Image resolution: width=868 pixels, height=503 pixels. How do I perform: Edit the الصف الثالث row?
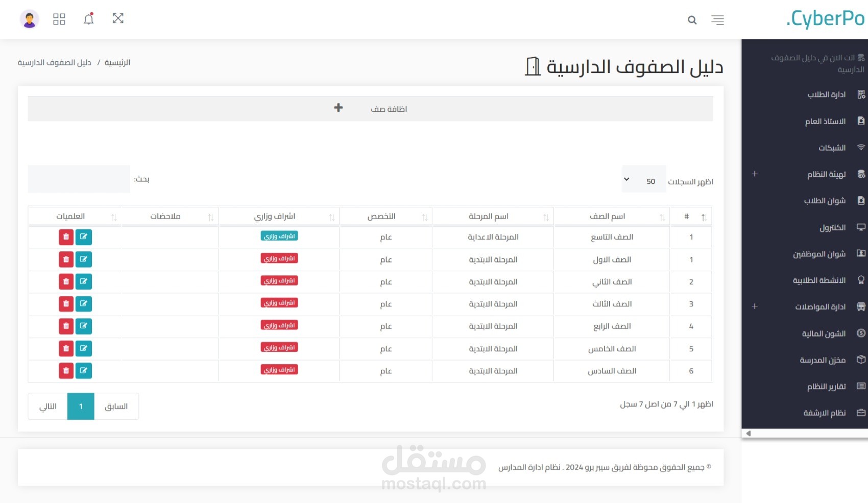[x=84, y=304]
